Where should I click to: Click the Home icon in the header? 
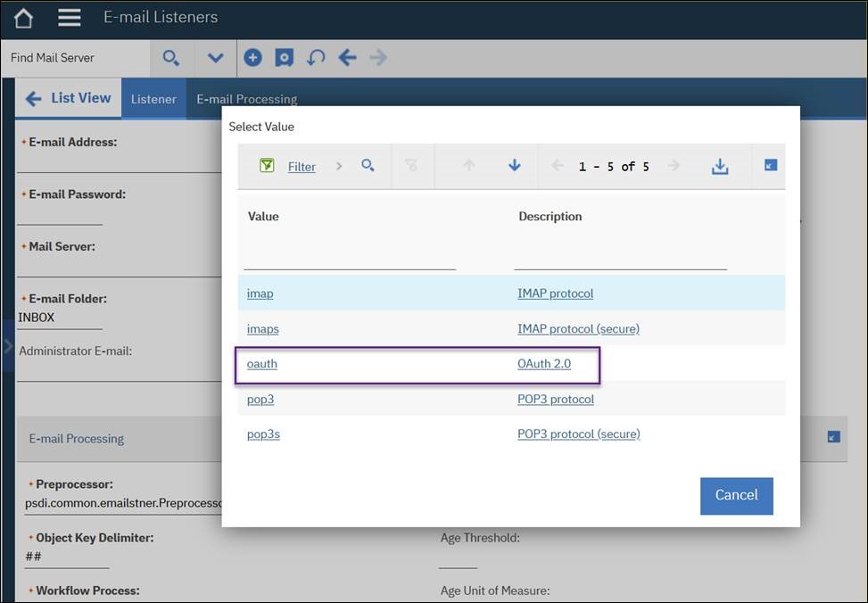(x=22, y=16)
